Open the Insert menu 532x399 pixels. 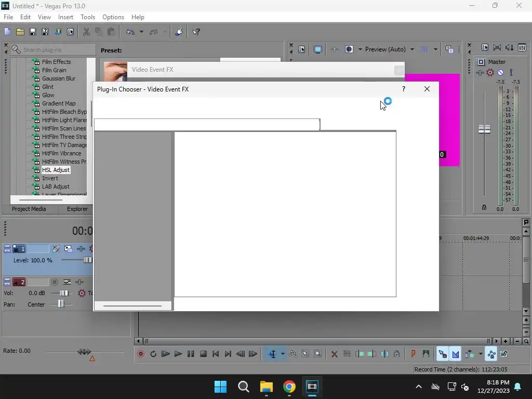pyautogui.click(x=65, y=17)
